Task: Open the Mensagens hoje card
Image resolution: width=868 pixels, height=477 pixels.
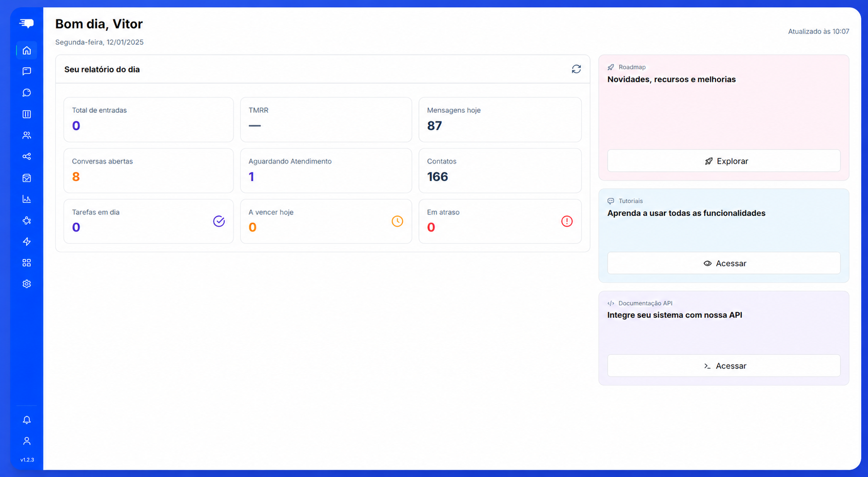Action: click(x=500, y=120)
